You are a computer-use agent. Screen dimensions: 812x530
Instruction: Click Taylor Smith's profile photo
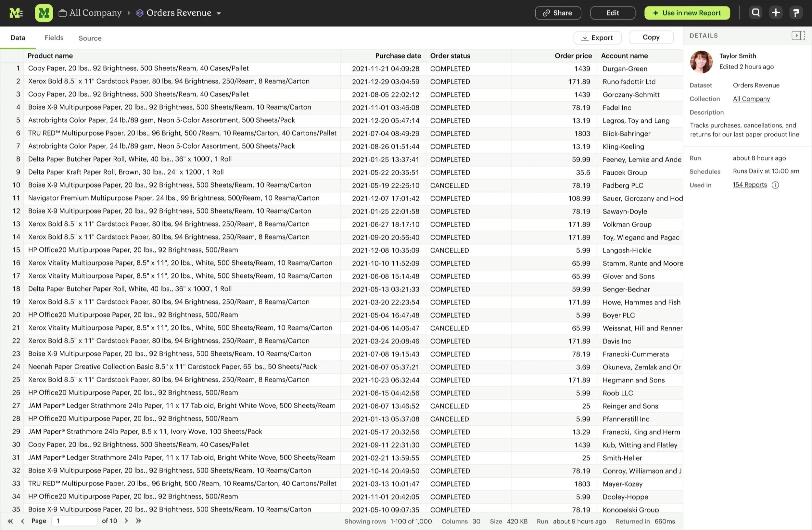(701, 62)
